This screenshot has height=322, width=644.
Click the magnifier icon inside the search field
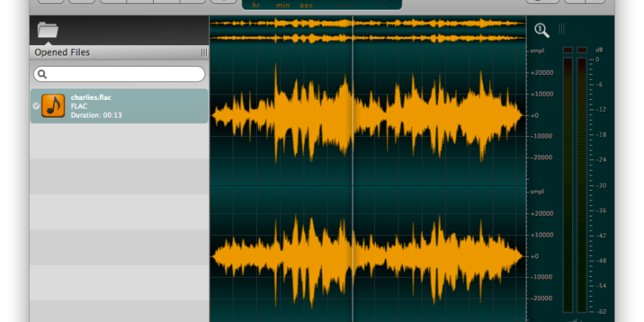(x=43, y=74)
